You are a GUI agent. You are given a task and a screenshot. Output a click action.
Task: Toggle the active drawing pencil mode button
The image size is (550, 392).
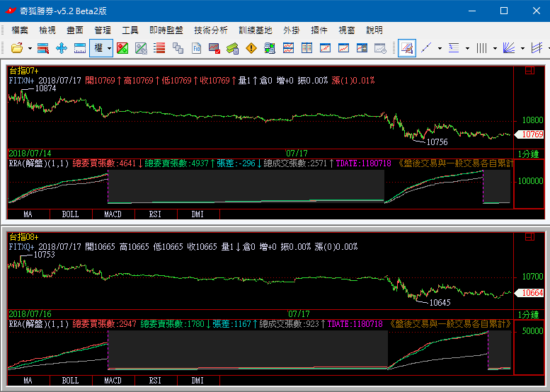click(407, 48)
